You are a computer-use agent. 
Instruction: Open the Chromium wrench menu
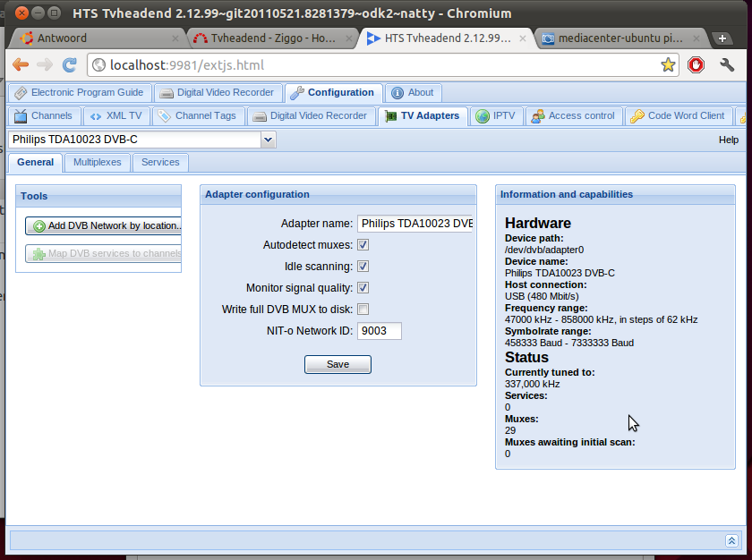[727, 64]
